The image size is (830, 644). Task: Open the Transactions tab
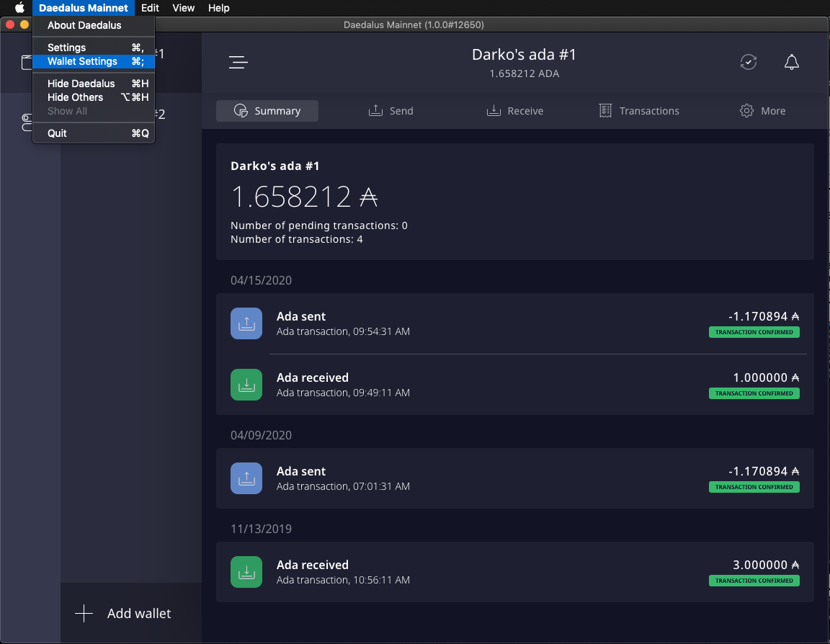[639, 111]
